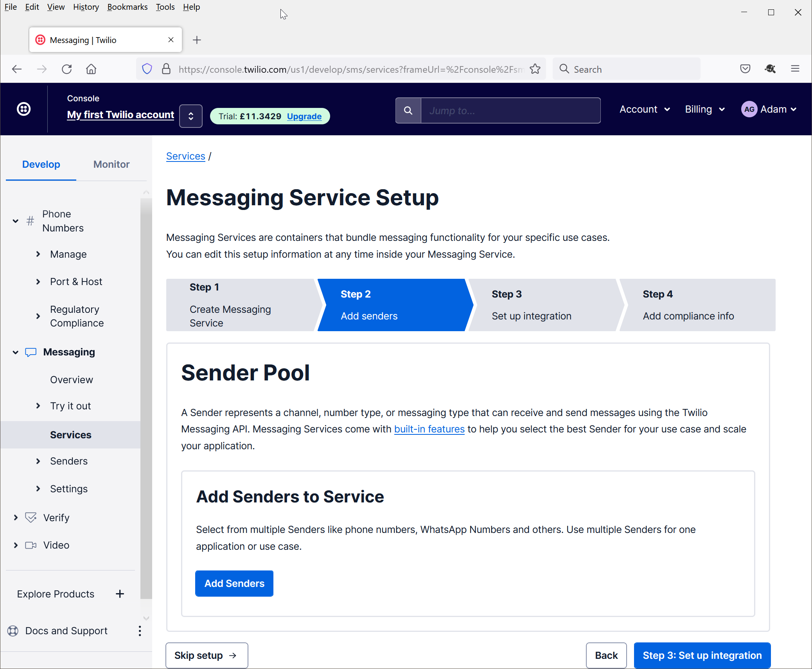Expand the Verify product section
Viewport: 812px width, 669px height.
[x=16, y=518]
